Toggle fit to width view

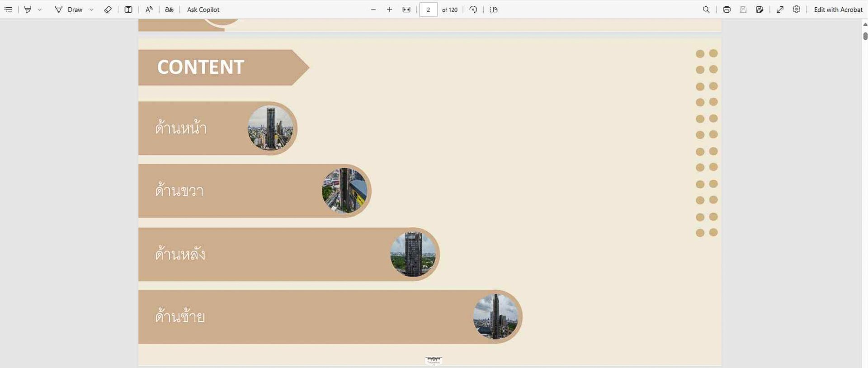[406, 10]
